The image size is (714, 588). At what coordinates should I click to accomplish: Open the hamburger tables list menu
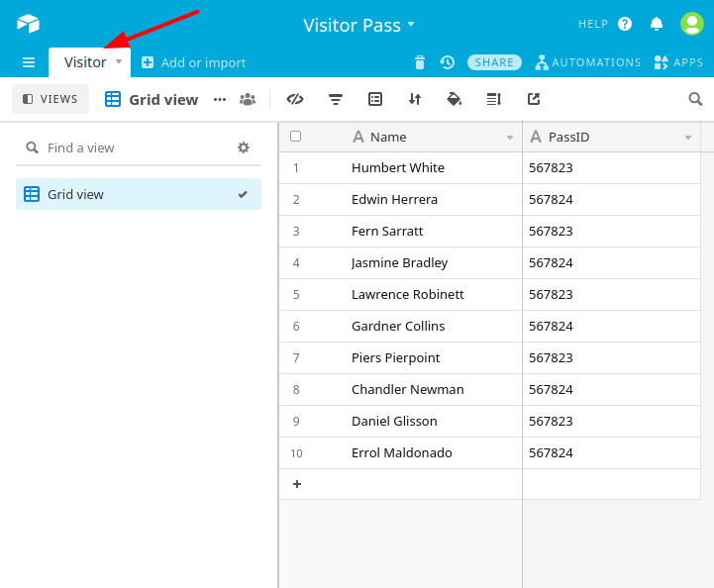pos(29,62)
